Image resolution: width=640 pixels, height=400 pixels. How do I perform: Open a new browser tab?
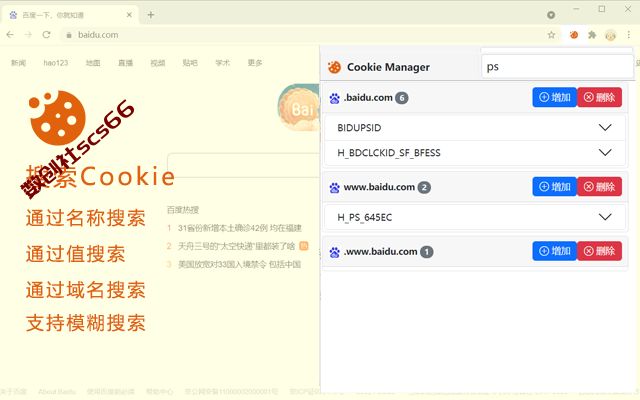[151, 15]
